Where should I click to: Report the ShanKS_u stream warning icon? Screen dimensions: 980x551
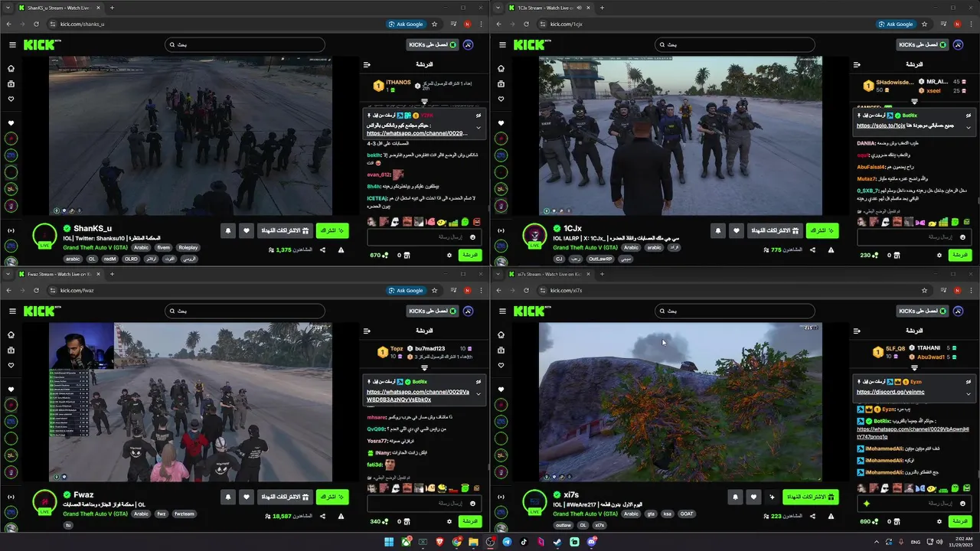(341, 250)
